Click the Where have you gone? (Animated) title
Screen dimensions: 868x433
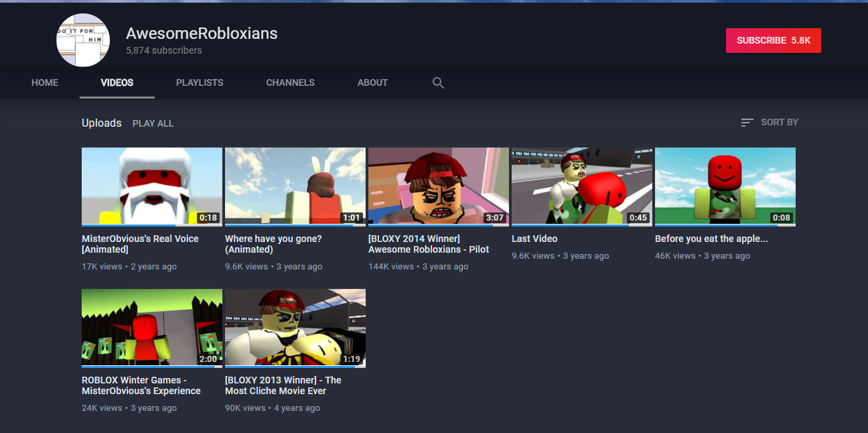click(273, 244)
